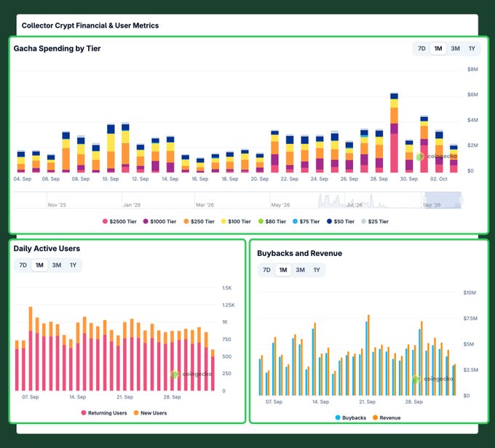Toggle the New Users legend series

click(150, 413)
